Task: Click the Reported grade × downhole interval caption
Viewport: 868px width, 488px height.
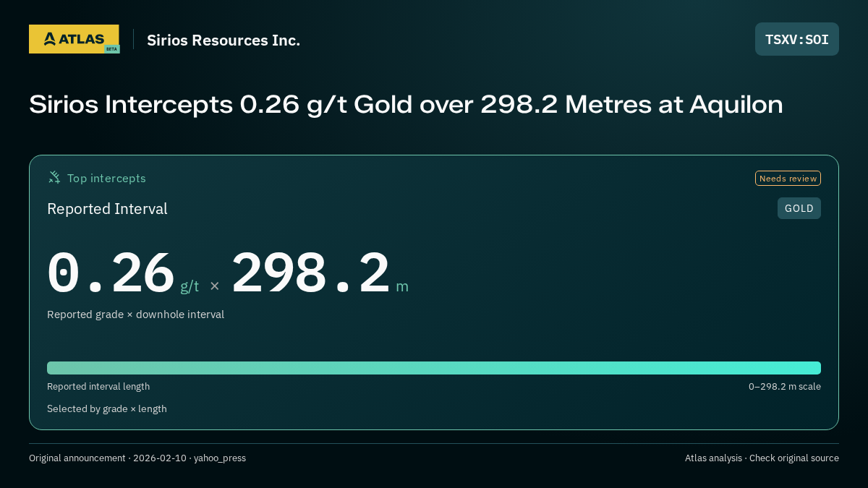Action: 135,314
